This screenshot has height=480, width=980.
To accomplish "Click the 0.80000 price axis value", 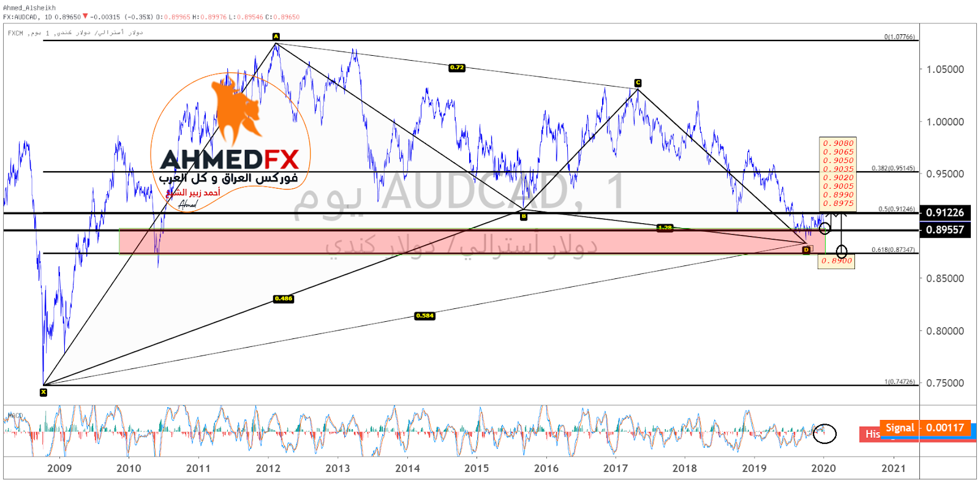I will point(945,331).
